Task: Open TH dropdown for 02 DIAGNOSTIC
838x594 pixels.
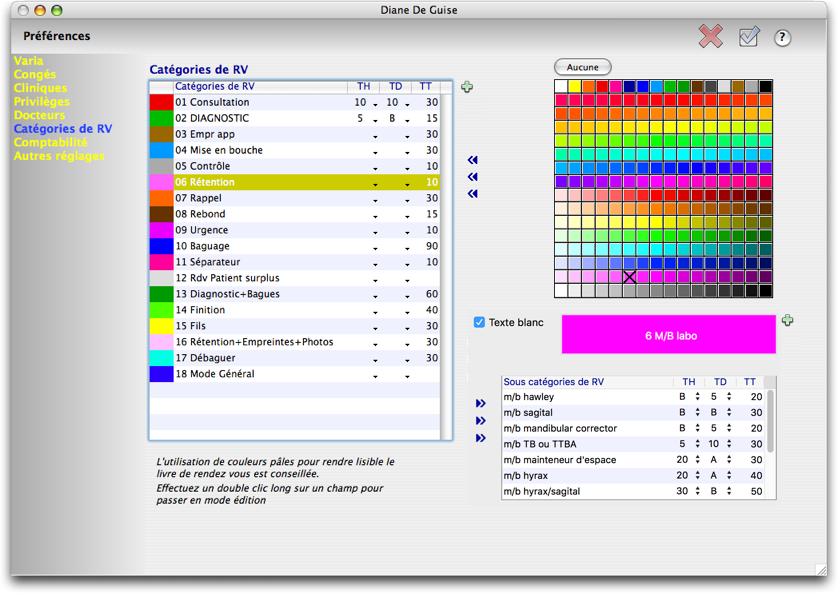Action: click(375, 120)
